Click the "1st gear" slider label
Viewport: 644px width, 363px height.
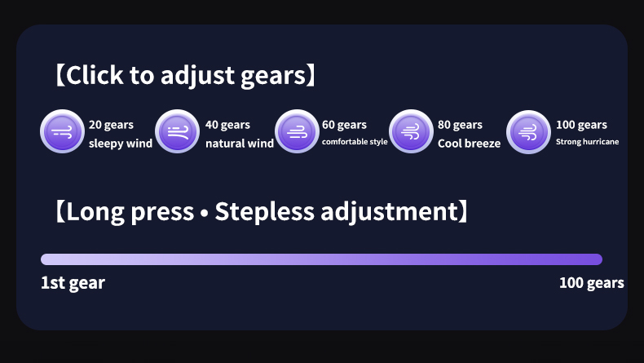pyautogui.click(x=73, y=283)
